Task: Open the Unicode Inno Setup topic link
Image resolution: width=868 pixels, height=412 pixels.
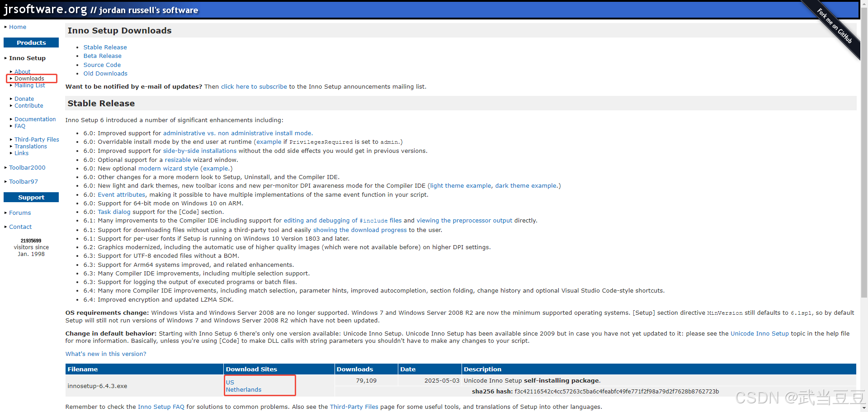Action: (x=759, y=334)
